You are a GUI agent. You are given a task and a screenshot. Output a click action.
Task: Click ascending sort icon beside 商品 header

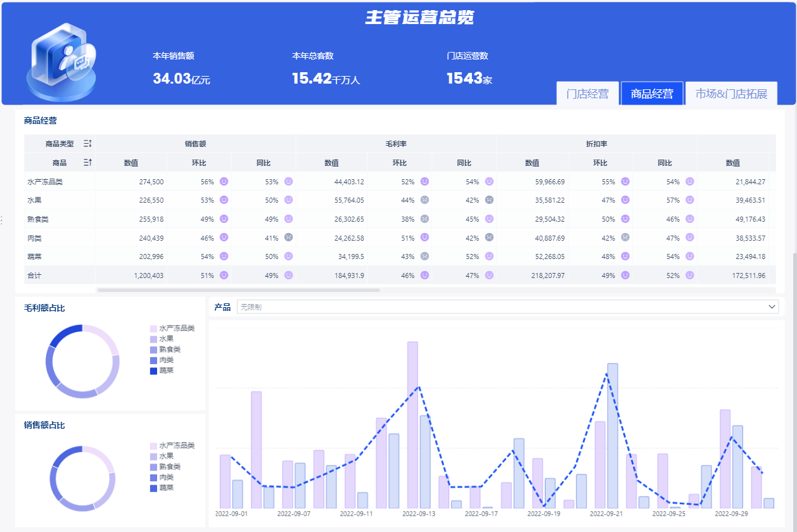(x=88, y=163)
